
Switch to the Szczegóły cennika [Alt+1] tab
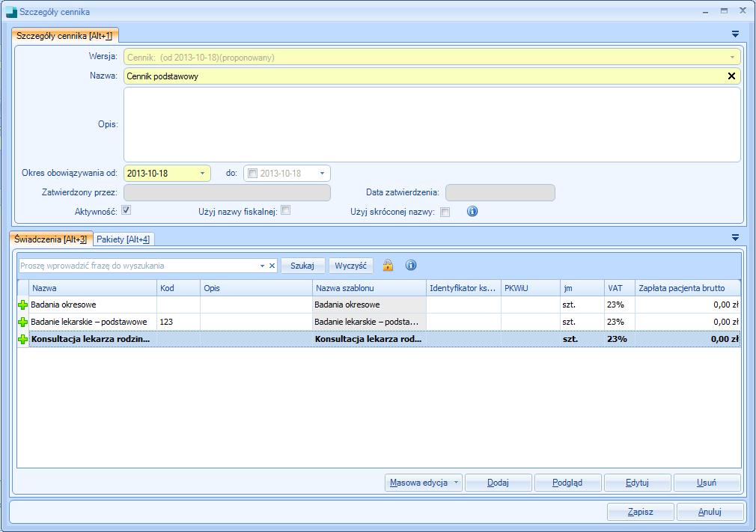[x=64, y=36]
